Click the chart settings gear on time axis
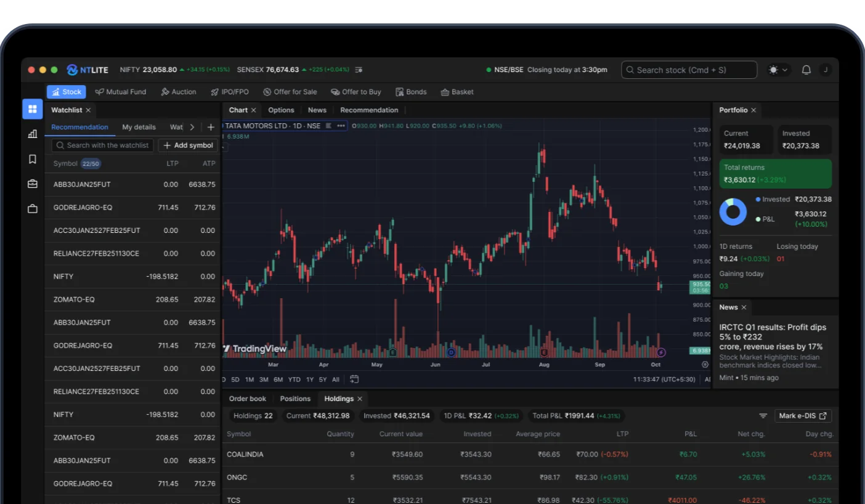Image resolution: width=865 pixels, height=504 pixels. pos(705,365)
